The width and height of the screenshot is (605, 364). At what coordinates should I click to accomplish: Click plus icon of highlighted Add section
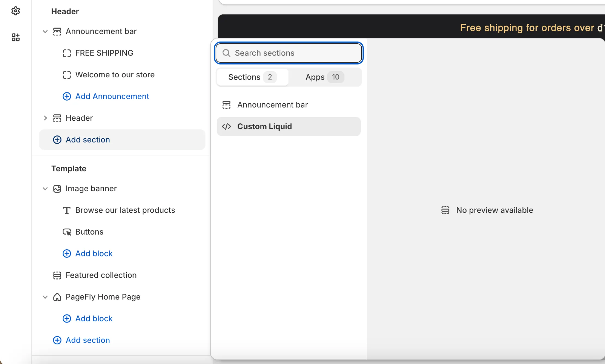(57, 140)
